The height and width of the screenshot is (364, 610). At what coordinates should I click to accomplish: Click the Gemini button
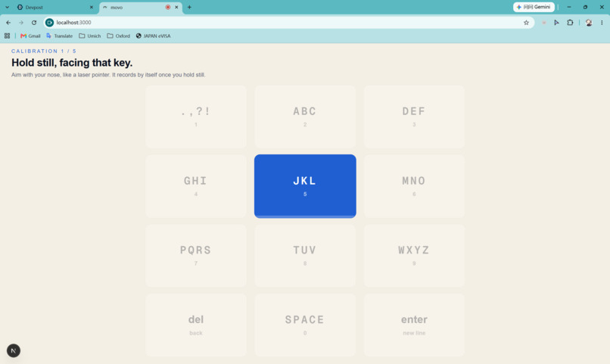click(534, 7)
